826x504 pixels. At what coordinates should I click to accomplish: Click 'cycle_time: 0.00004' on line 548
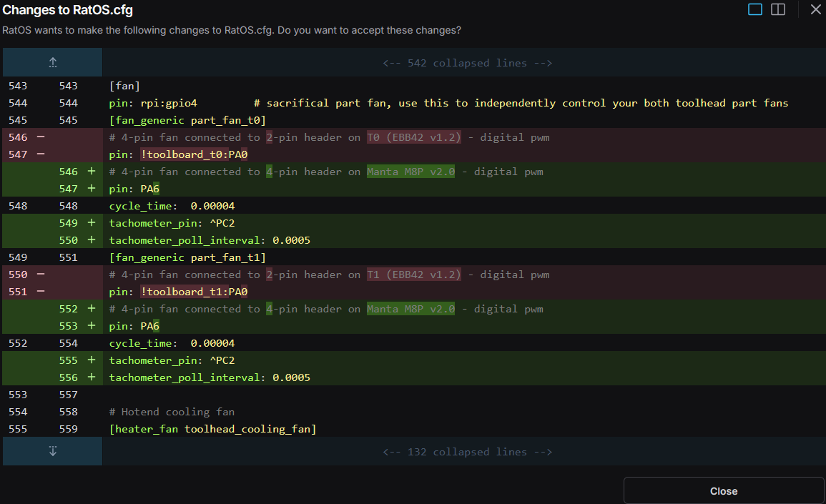coord(172,206)
